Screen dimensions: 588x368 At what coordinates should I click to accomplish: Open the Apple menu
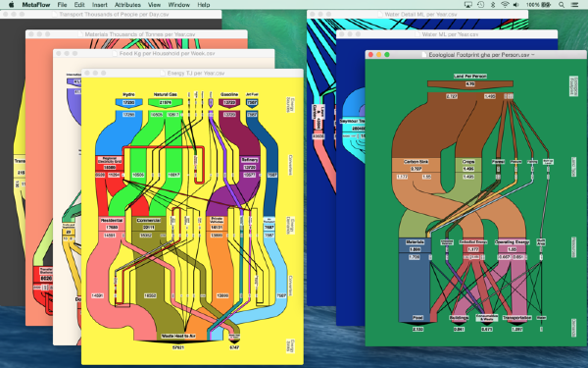pos(11,5)
